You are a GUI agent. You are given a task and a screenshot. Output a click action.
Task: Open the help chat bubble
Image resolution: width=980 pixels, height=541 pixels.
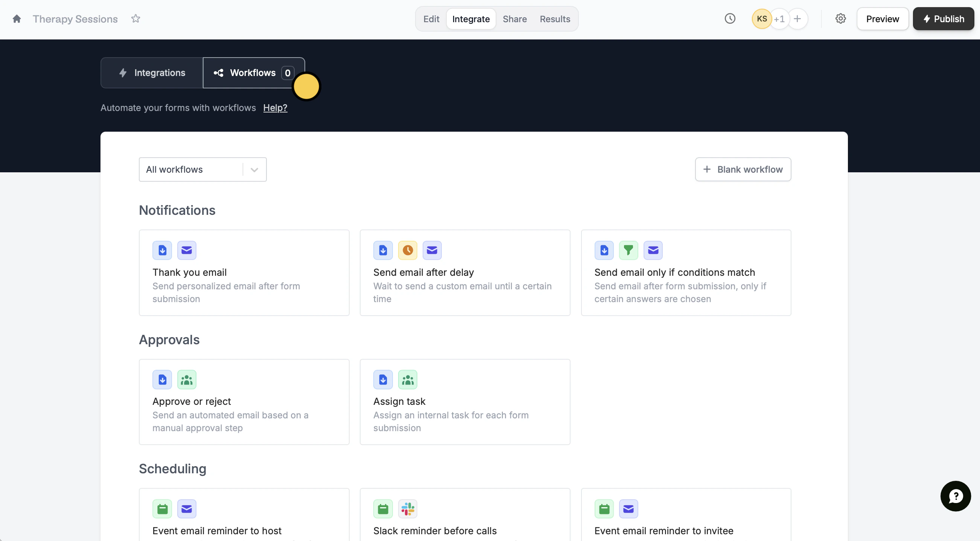pos(955,496)
